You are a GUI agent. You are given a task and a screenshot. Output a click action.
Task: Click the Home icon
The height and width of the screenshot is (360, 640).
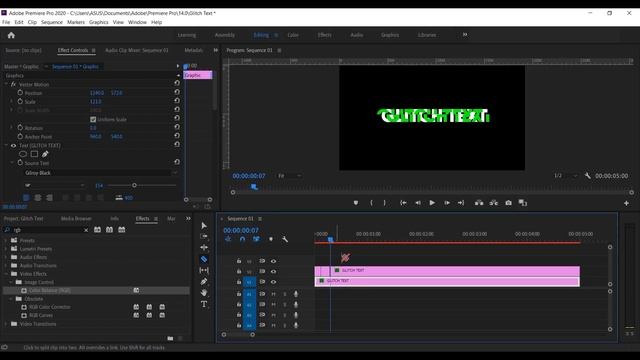coord(11,35)
